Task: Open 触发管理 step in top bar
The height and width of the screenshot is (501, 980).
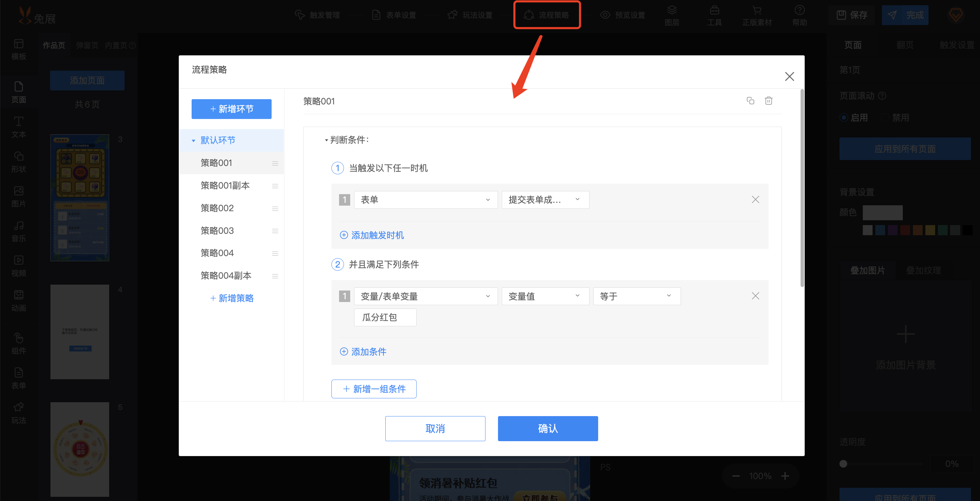Action: (x=317, y=15)
